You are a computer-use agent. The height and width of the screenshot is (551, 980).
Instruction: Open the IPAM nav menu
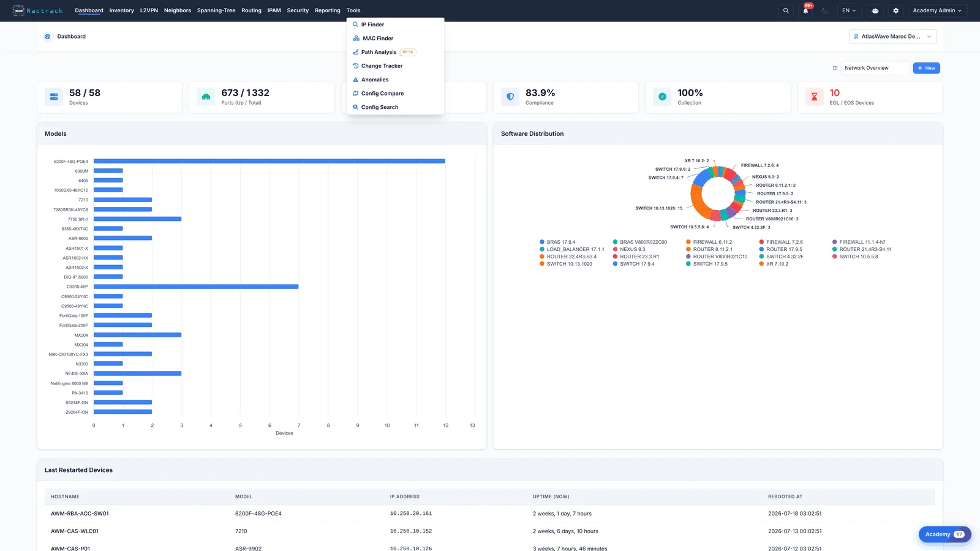click(274, 10)
